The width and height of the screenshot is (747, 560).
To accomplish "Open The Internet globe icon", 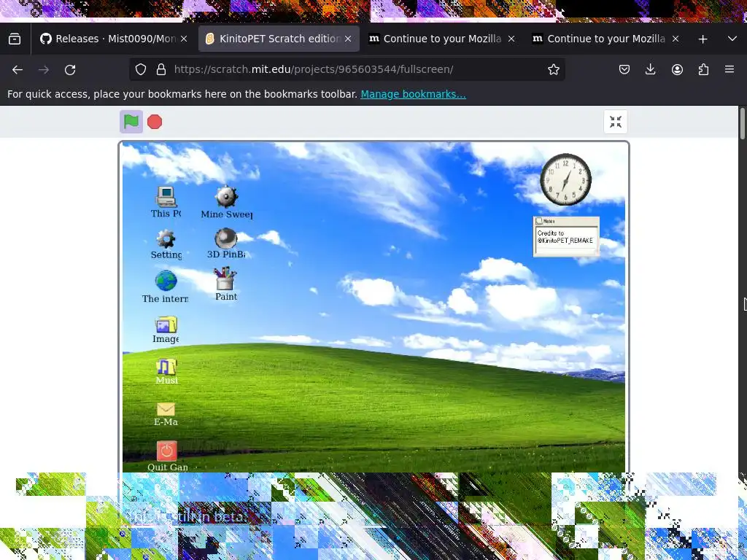I will pos(166,287).
